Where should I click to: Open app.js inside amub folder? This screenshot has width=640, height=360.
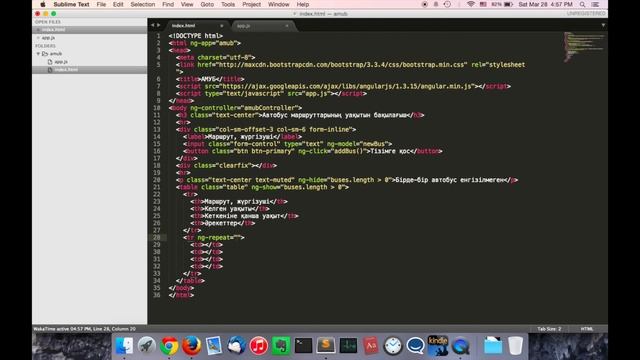pos(61,62)
